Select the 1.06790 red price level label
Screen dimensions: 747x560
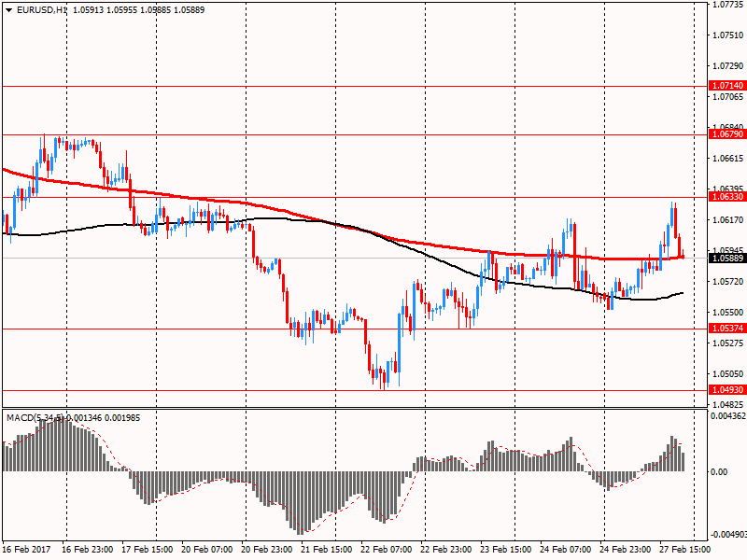click(727, 134)
